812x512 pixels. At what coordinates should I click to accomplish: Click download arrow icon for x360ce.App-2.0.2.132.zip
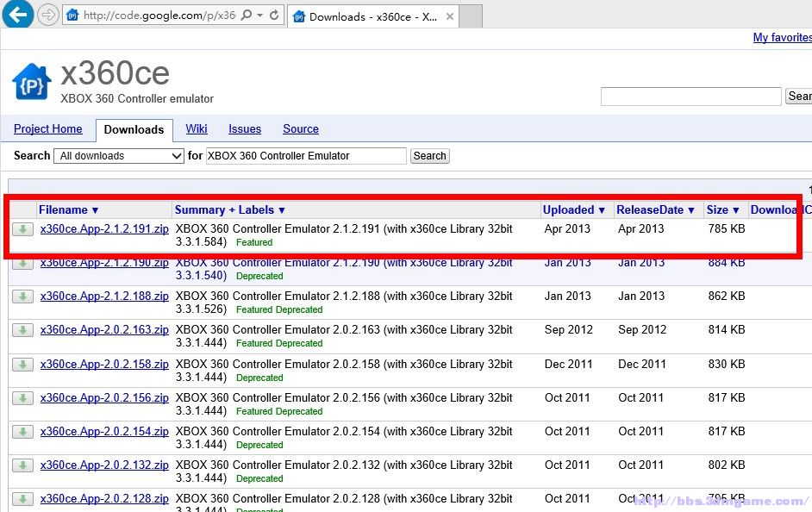pos(22,465)
